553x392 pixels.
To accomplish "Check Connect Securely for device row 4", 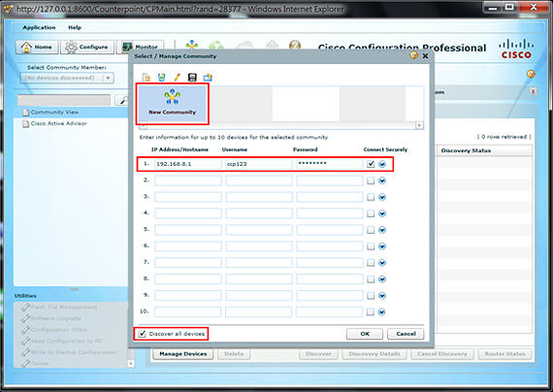I will 371,213.
